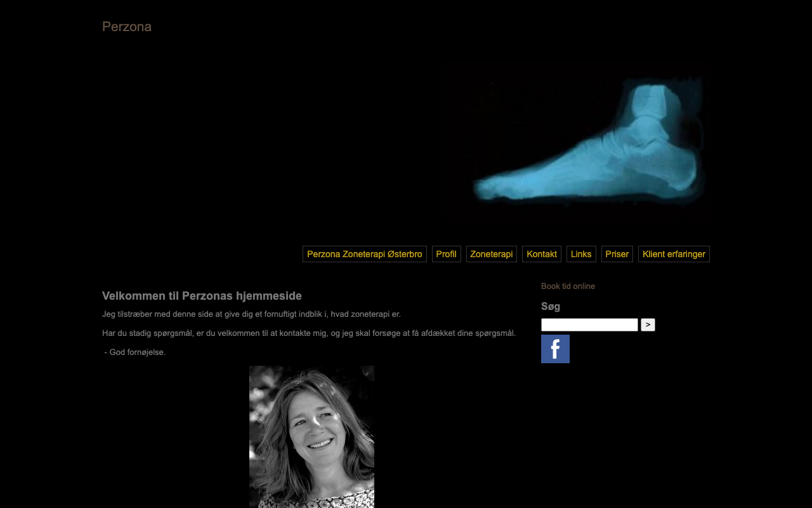Open the Facebook icon link
The image size is (812, 508).
[555, 349]
